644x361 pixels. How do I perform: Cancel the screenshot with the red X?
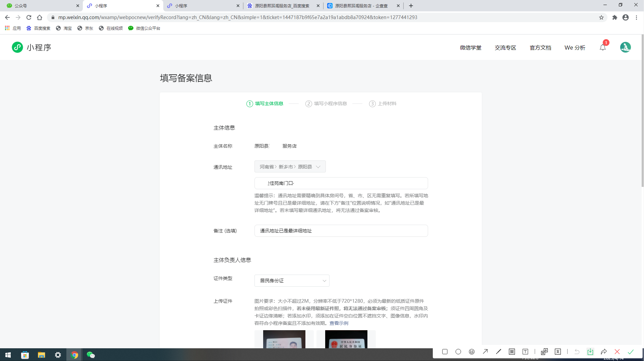[x=617, y=352]
